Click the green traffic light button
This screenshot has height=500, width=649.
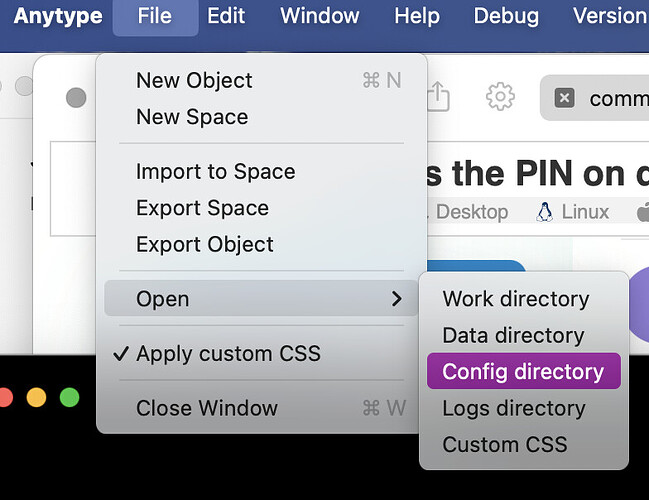click(69, 397)
